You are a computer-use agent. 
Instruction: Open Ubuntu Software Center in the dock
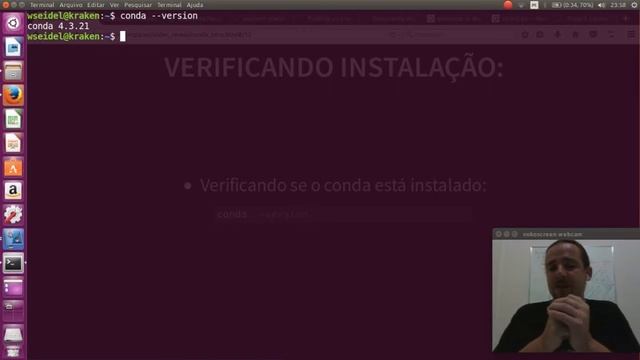click(x=13, y=167)
